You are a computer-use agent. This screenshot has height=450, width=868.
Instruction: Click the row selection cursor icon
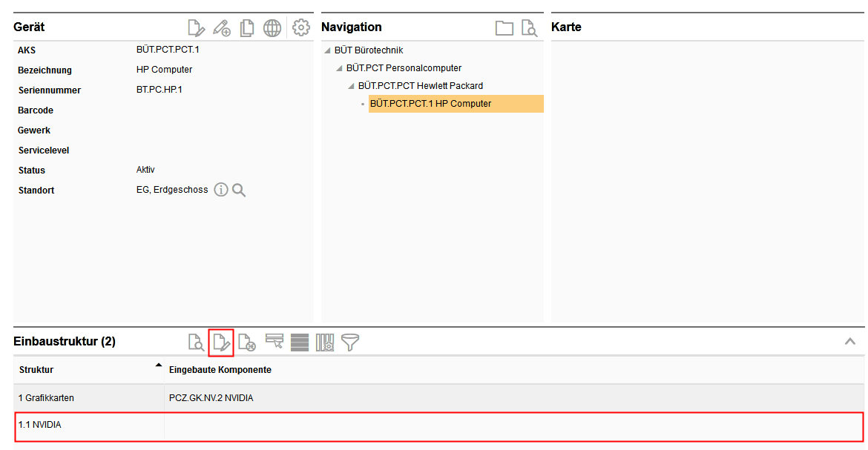274,342
